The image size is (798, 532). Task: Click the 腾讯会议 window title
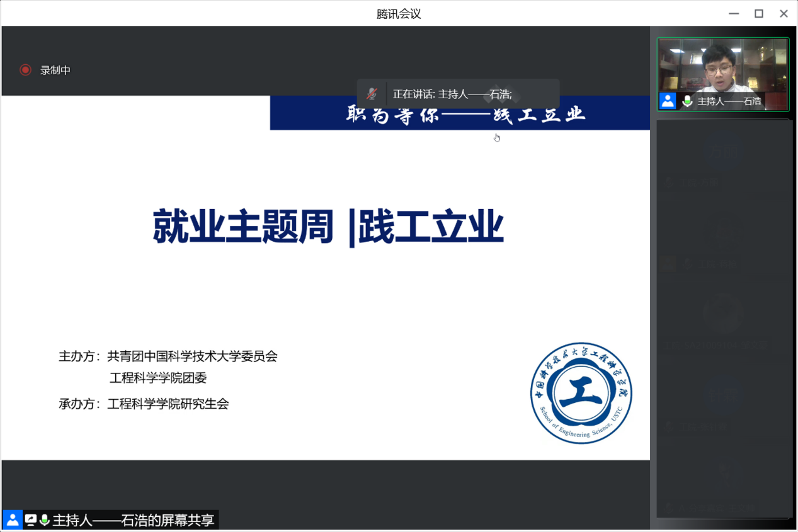(x=399, y=14)
